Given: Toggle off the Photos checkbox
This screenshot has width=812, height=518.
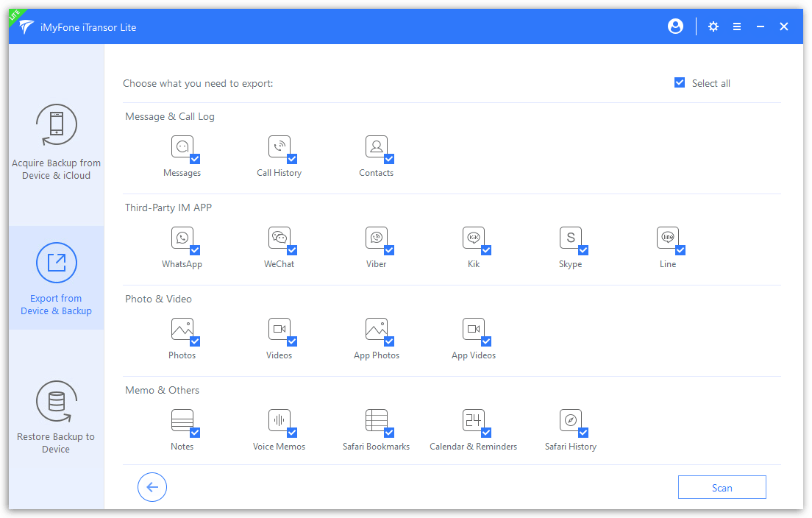Looking at the screenshot, I should pyautogui.click(x=195, y=341).
